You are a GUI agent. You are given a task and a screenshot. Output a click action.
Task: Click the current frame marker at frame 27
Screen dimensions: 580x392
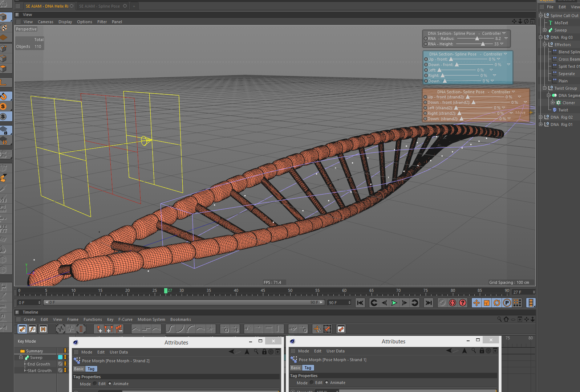click(x=166, y=291)
